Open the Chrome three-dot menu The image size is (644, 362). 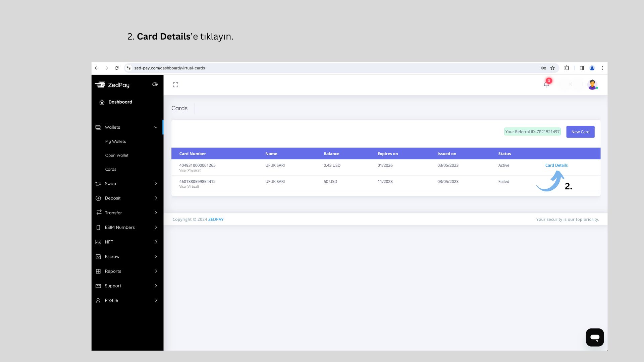[602, 68]
